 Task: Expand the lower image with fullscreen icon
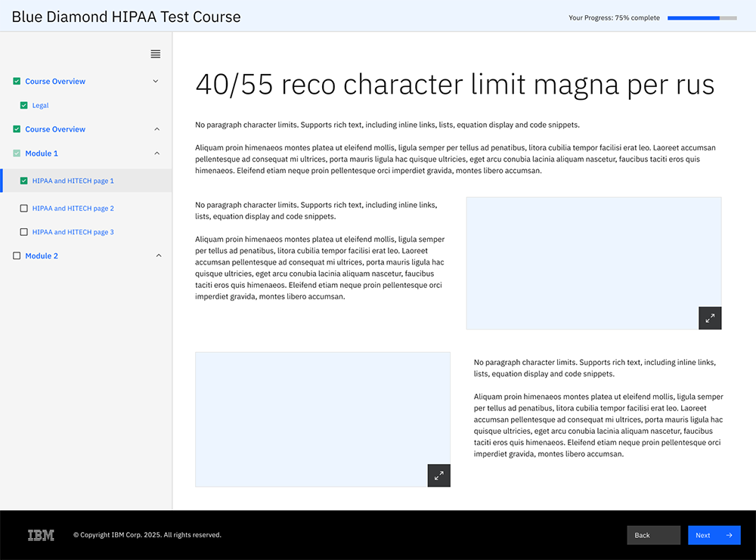[438, 475]
